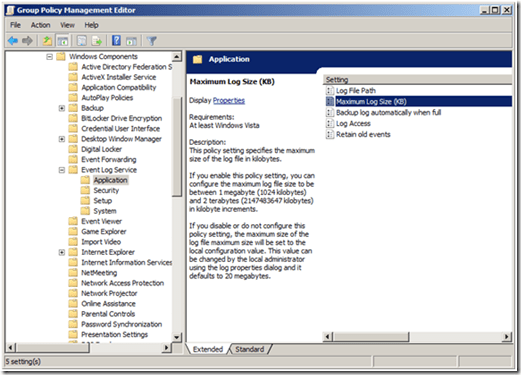Click the Log Access setting icon
Image resolution: width=521 pixels, height=375 pixels.
330,123
